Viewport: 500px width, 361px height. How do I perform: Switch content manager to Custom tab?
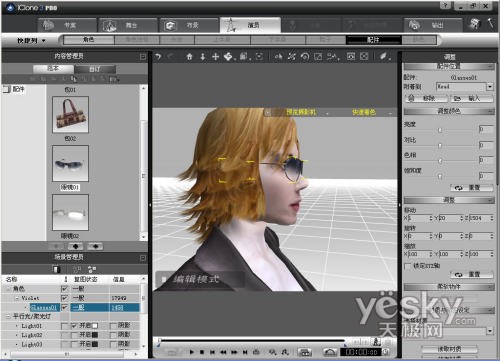[95, 69]
